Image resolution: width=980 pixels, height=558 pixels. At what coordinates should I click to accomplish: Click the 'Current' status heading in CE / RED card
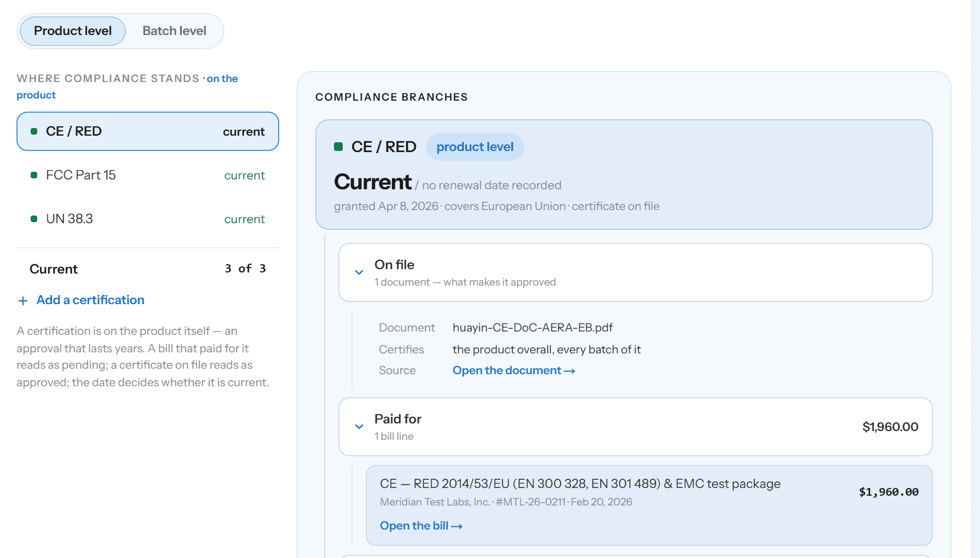click(x=373, y=182)
